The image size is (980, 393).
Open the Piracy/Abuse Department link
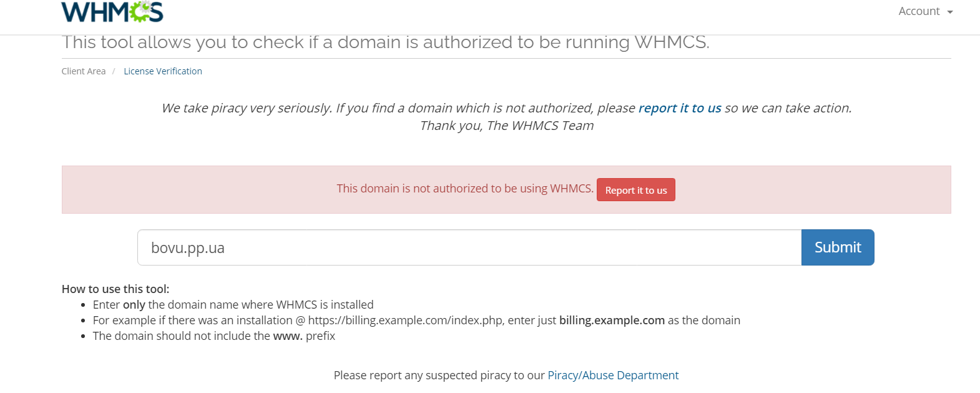[613, 375]
